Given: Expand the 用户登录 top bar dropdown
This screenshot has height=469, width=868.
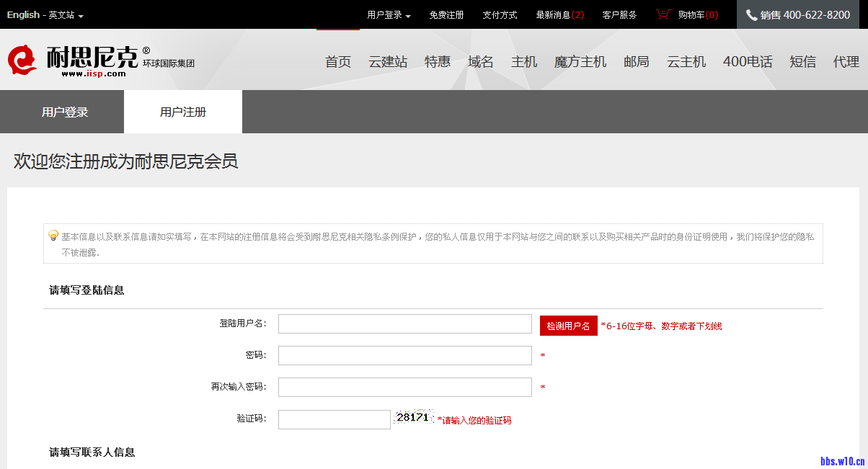Looking at the screenshot, I should pos(389,15).
